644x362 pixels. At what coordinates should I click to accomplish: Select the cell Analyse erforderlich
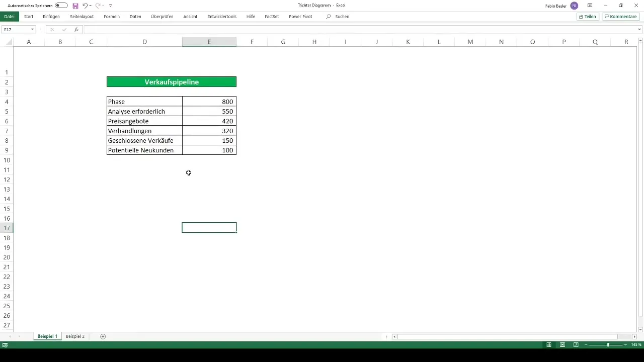[144, 111]
